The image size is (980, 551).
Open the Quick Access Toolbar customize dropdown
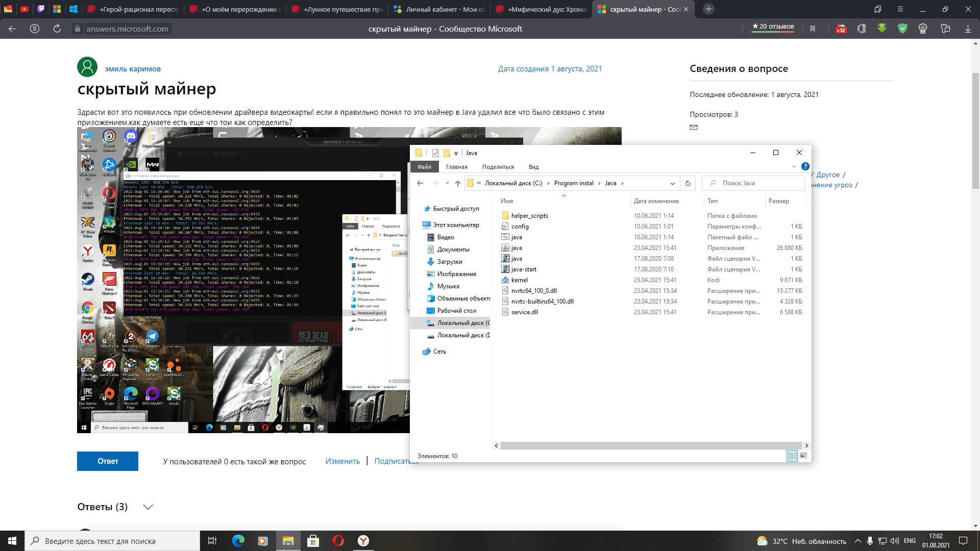pyautogui.click(x=456, y=153)
